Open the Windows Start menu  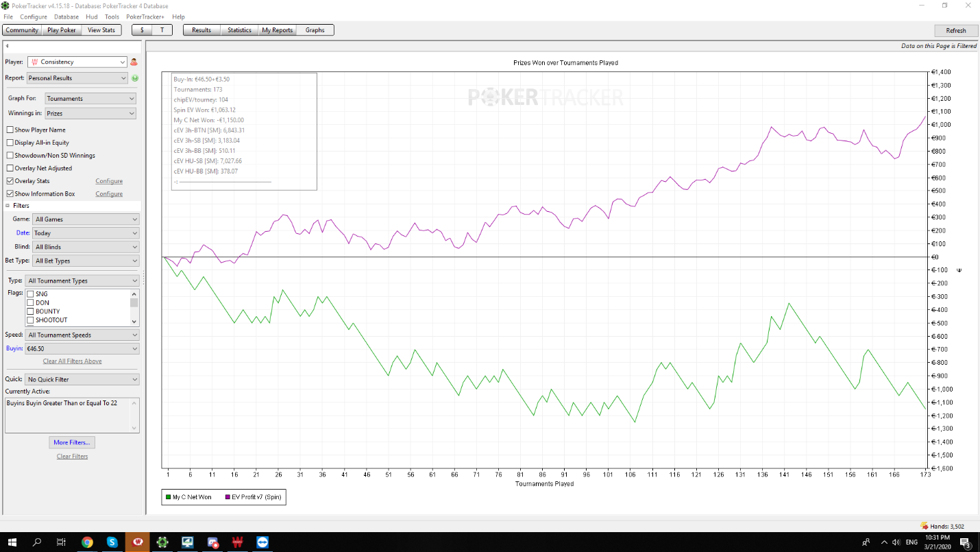(12, 542)
